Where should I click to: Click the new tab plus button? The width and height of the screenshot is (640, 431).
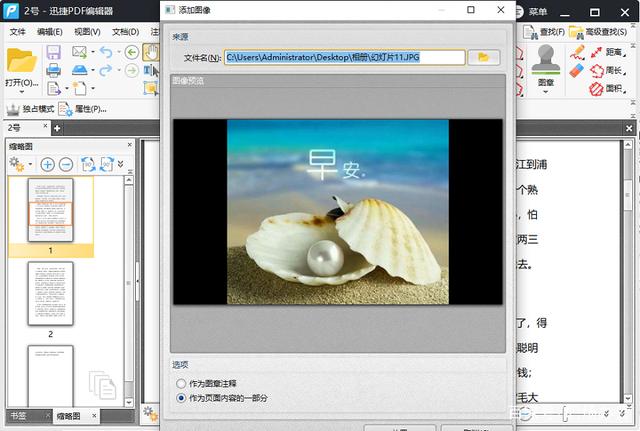coord(57,129)
